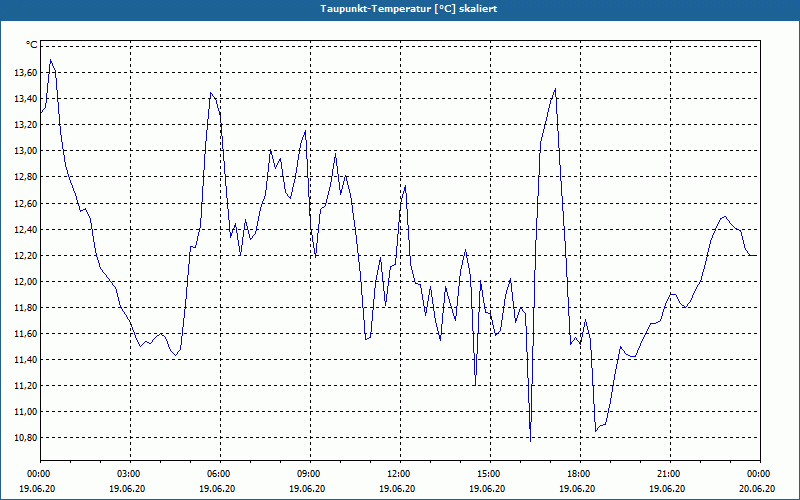The image size is (800, 500).
Task: Click the '19.06.20' date under 18:00
Action: [x=578, y=489]
